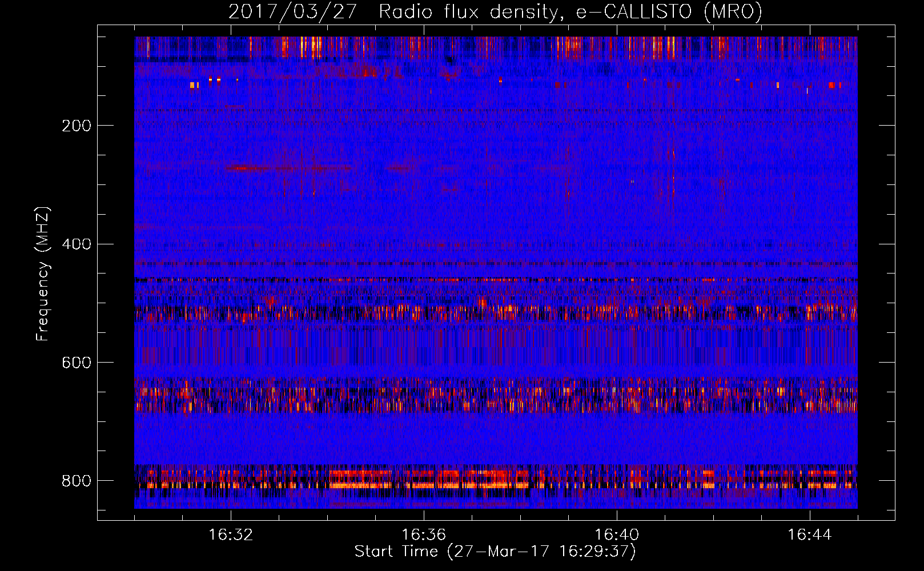Select the 'Frequency (MHZ)' y-axis label
Viewport: 924px width, 571px height.
tap(43, 274)
